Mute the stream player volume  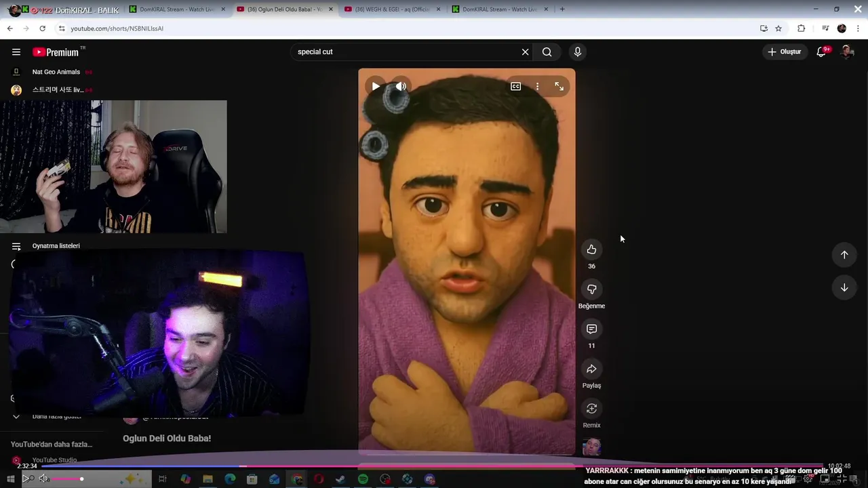point(43,479)
